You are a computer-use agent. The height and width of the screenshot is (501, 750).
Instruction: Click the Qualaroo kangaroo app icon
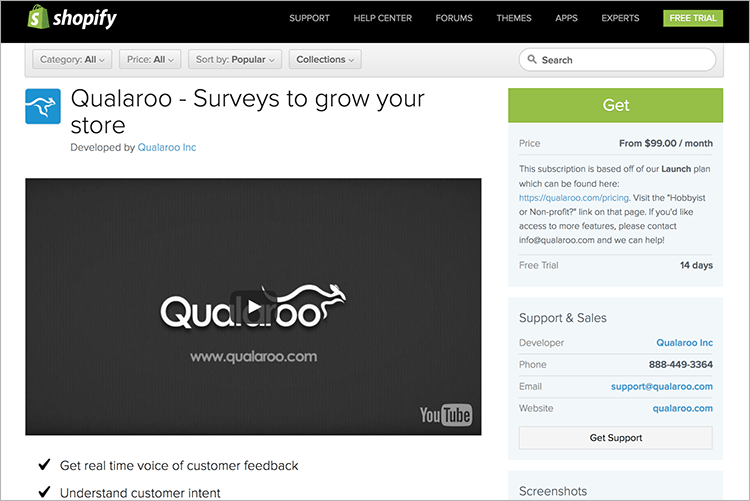click(43, 106)
